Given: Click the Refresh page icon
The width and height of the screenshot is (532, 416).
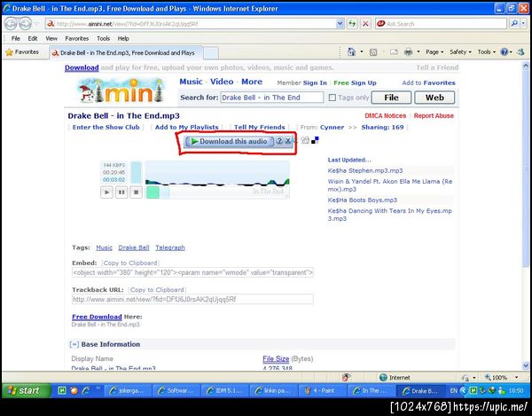Looking at the screenshot, I should click(x=352, y=24).
